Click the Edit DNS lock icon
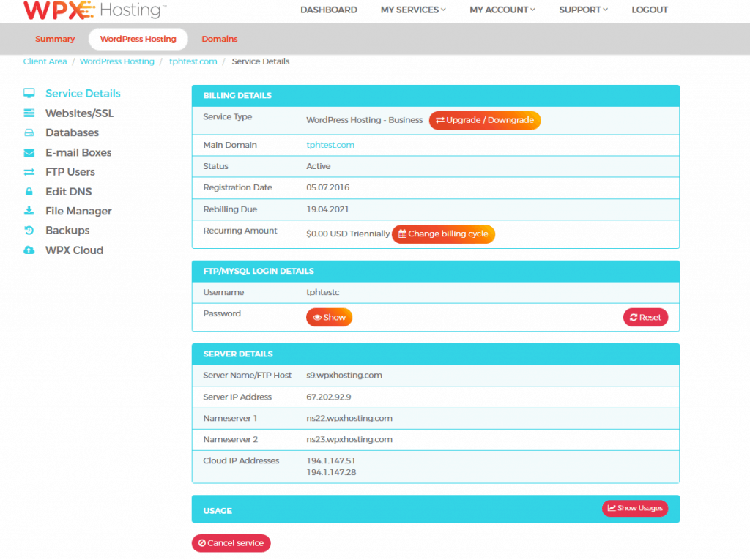750x560 pixels. [29, 192]
